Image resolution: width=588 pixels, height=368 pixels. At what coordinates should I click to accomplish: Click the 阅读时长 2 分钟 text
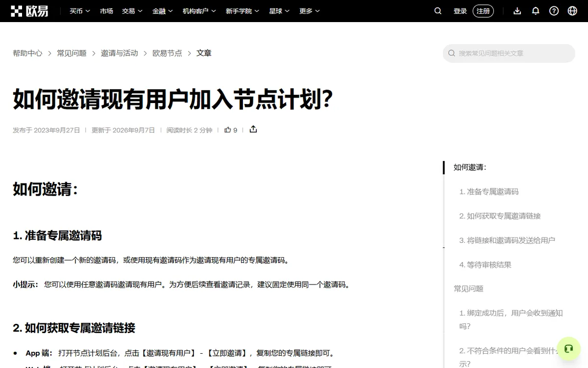coord(189,130)
